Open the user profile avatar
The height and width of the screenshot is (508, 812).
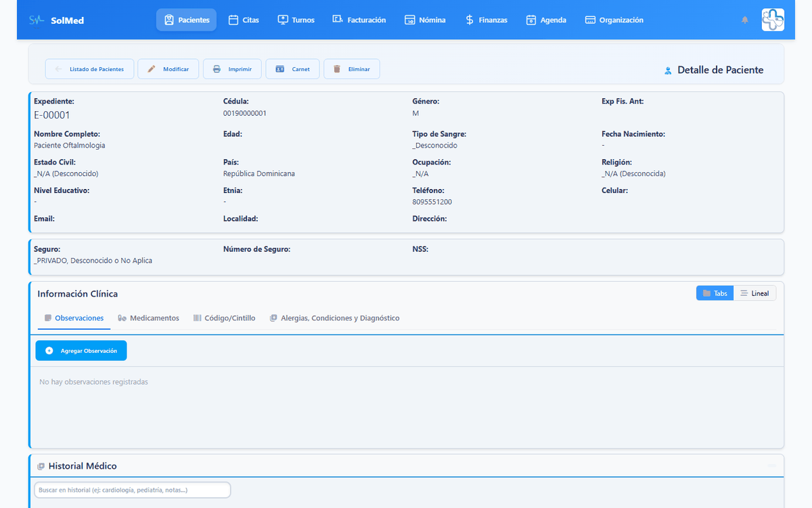coord(773,20)
